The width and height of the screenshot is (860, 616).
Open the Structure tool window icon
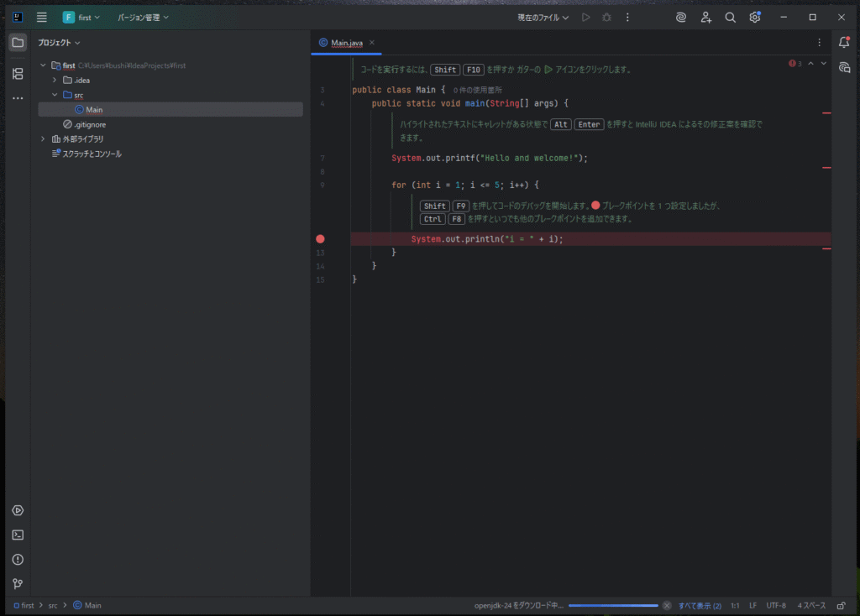tap(18, 74)
